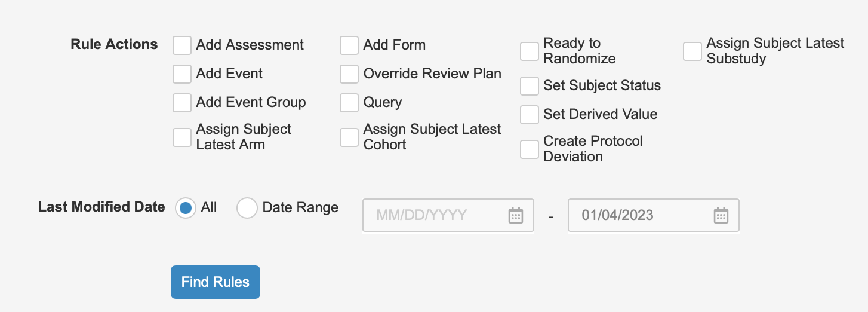Check the Add Event rule action
This screenshot has height=312, width=868.
tap(182, 74)
